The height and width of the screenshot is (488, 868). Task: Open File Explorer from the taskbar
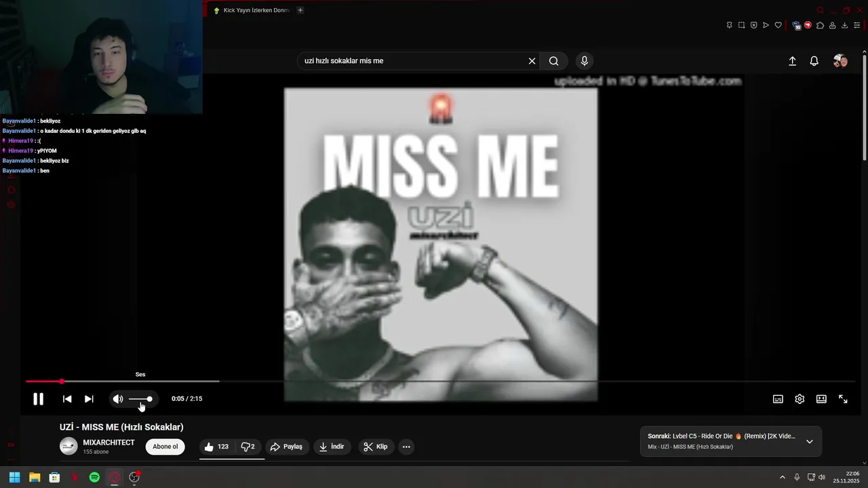[35, 477]
